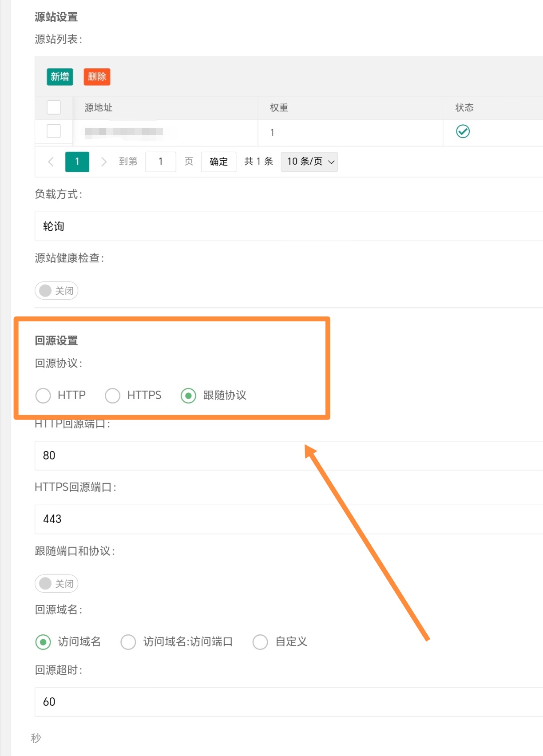Check the first source row checkbox
Screen dimensions: 543x756
pyautogui.click(x=54, y=131)
